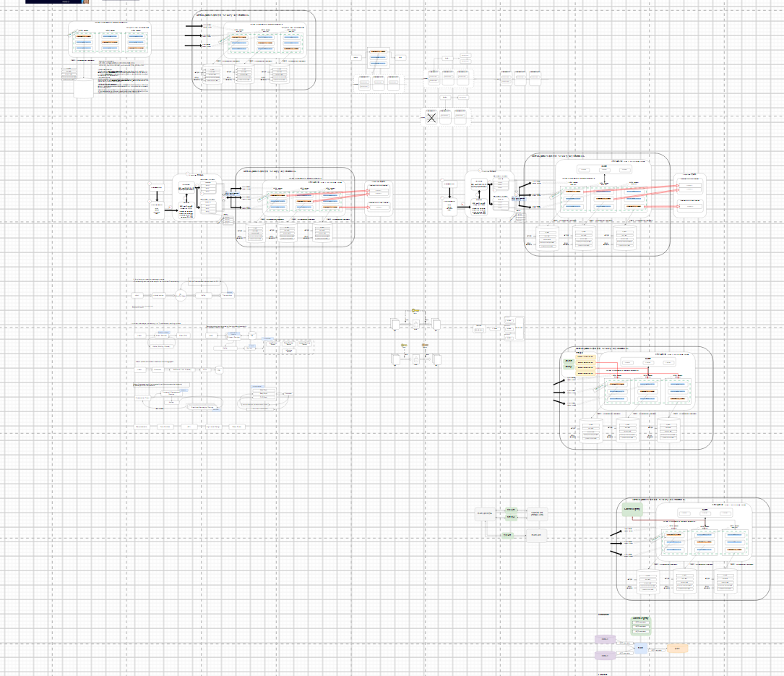Click the lower purple cylinder

point(605,656)
